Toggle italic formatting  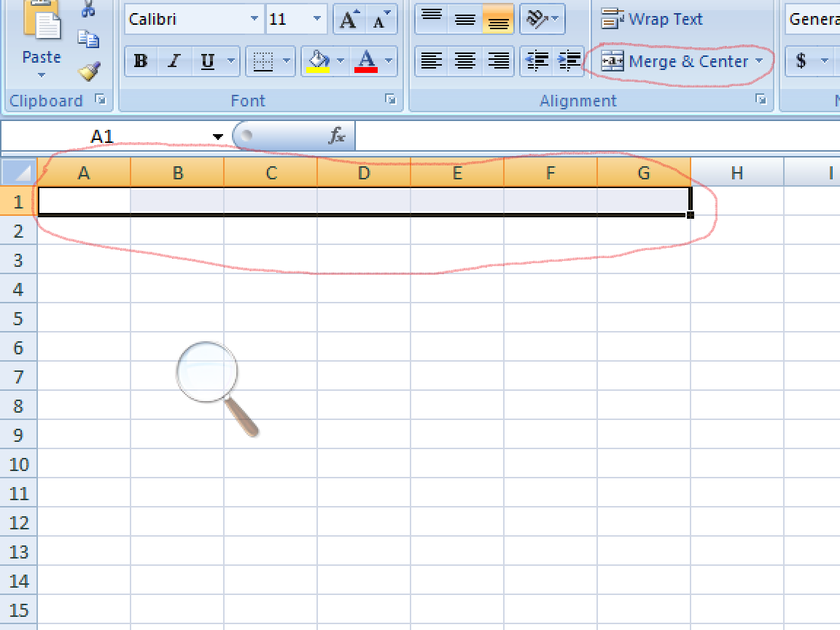(174, 61)
